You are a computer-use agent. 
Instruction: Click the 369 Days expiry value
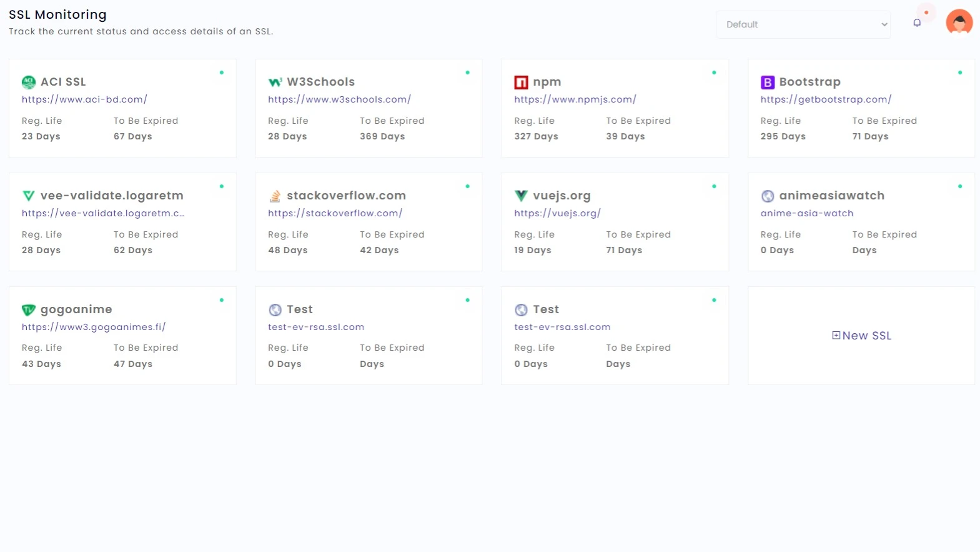pos(382,136)
